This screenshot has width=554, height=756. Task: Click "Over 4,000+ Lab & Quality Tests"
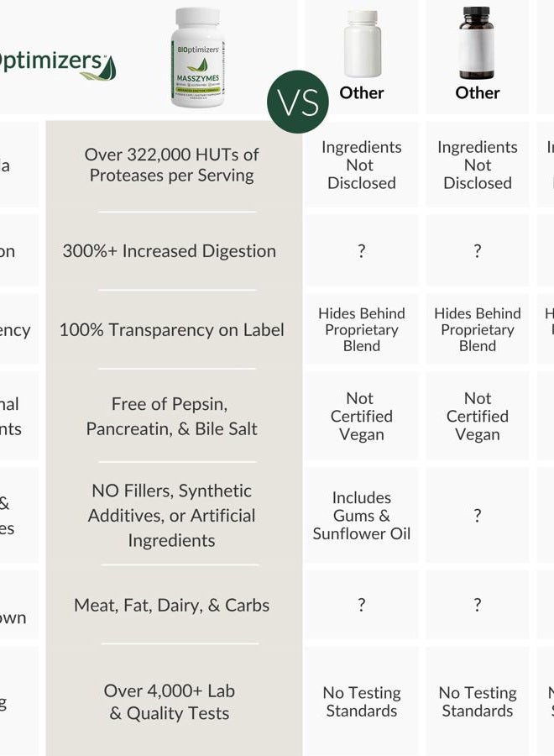(x=170, y=701)
